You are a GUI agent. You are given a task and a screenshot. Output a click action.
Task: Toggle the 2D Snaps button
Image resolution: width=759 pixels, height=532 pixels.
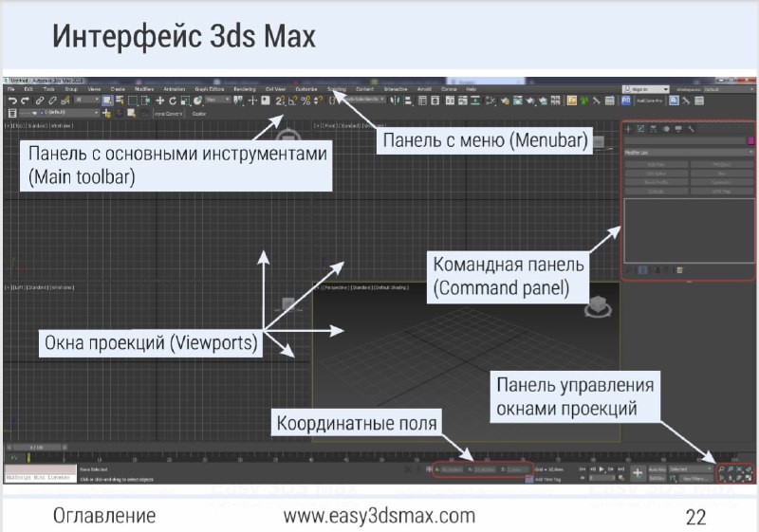point(280,101)
